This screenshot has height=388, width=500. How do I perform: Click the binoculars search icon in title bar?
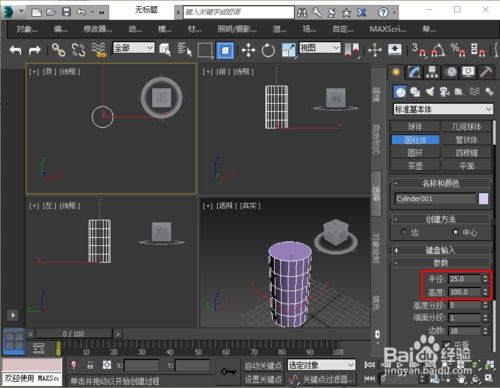[x=302, y=13]
